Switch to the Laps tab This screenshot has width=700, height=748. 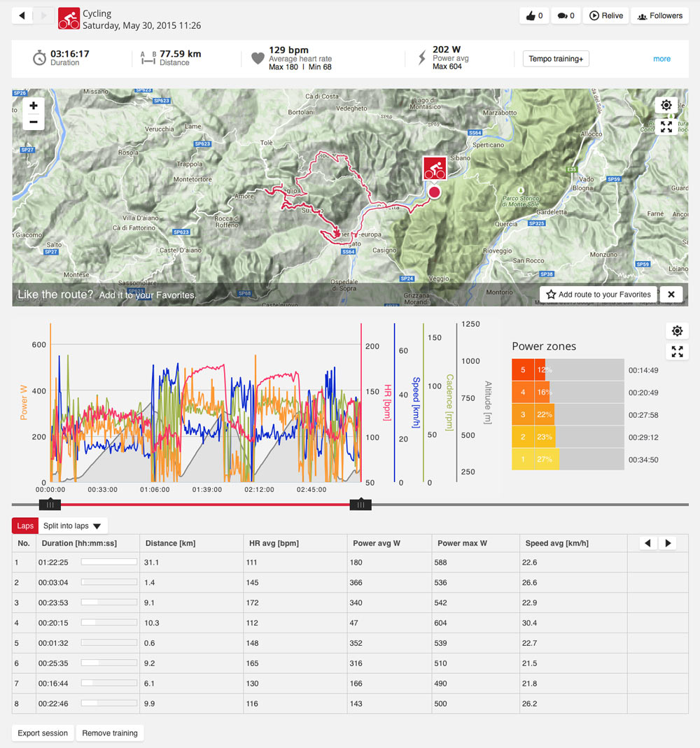tap(25, 525)
